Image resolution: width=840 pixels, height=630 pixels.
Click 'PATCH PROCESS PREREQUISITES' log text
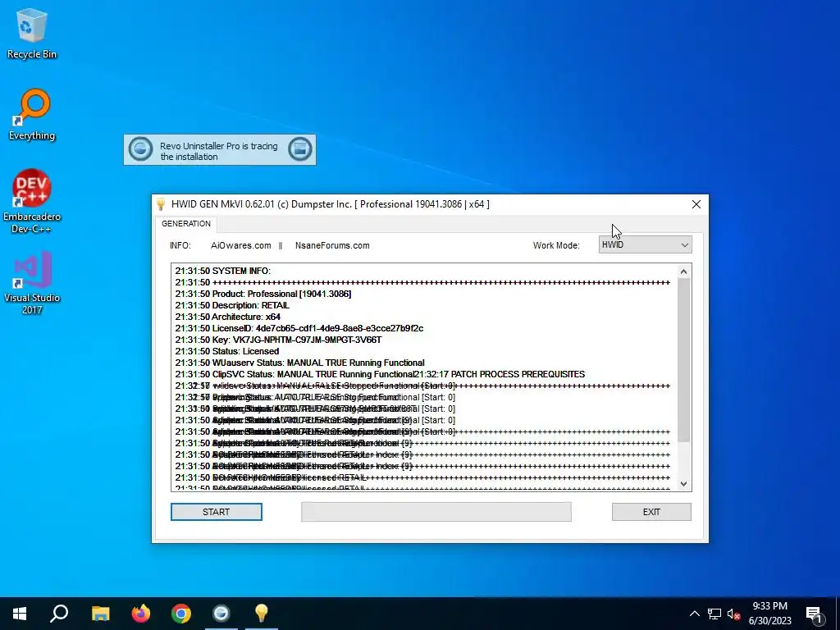[x=518, y=374]
